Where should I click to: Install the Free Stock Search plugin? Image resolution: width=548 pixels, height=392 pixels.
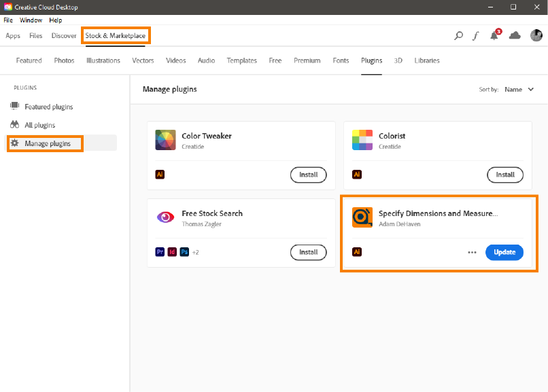point(308,252)
